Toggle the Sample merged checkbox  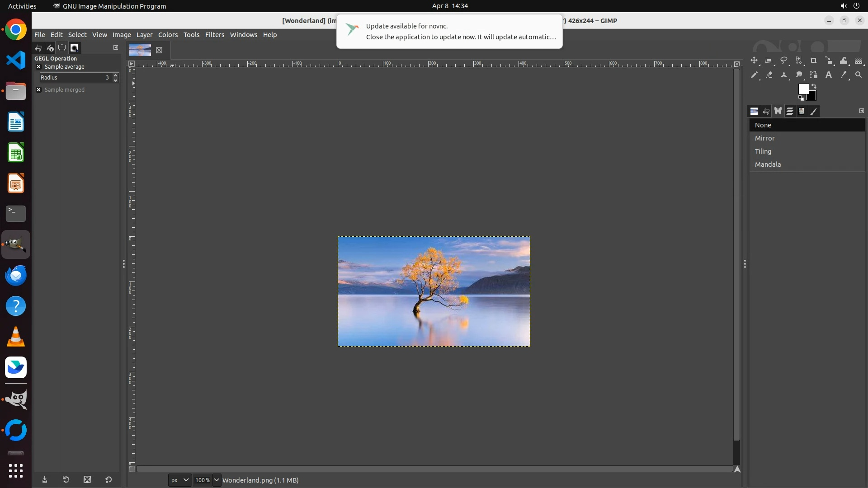[x=39, y=90]
